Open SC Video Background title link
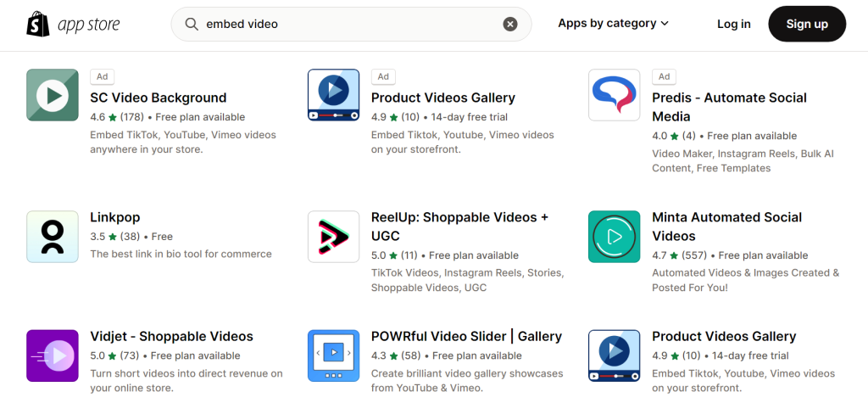The image size is (868, 403). click(x=159, y=98)
